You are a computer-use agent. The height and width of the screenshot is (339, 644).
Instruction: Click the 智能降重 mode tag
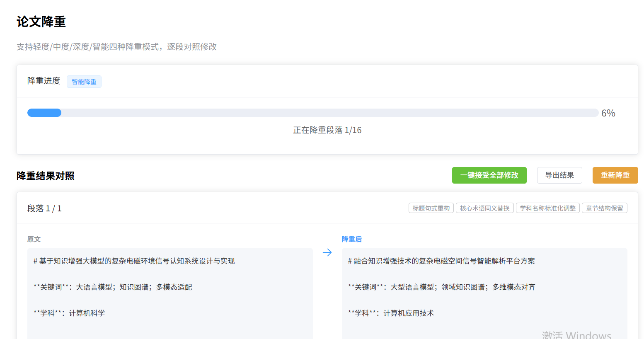coord(84,82)
